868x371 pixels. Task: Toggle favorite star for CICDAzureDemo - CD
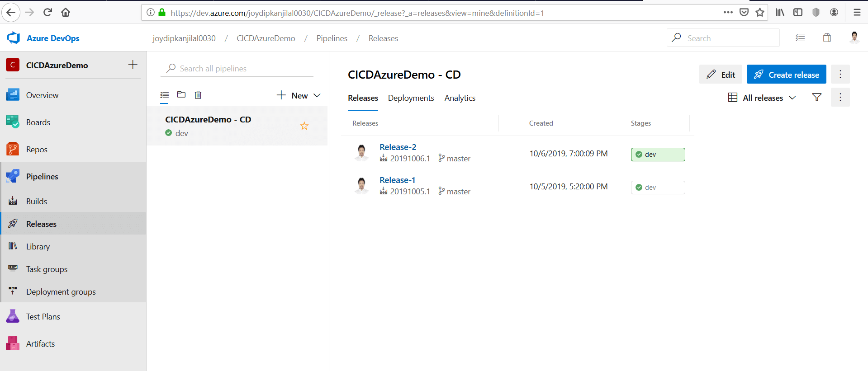tap(304, 126)
